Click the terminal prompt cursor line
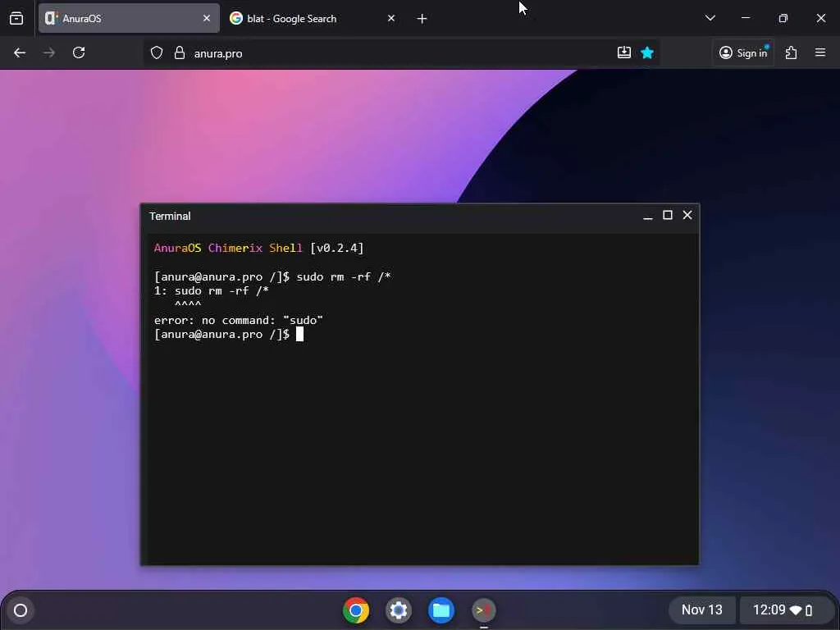This screenshot has height=630, width=840. click(229, 335)
